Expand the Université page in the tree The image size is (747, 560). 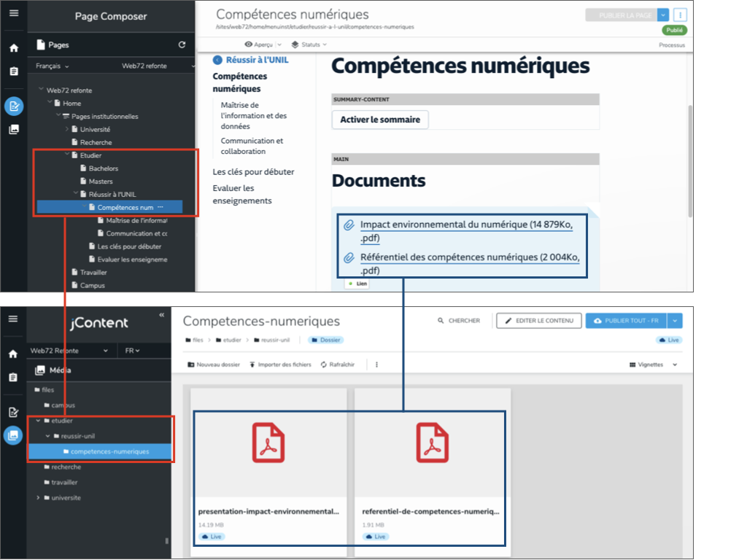(x=66, y=129)
